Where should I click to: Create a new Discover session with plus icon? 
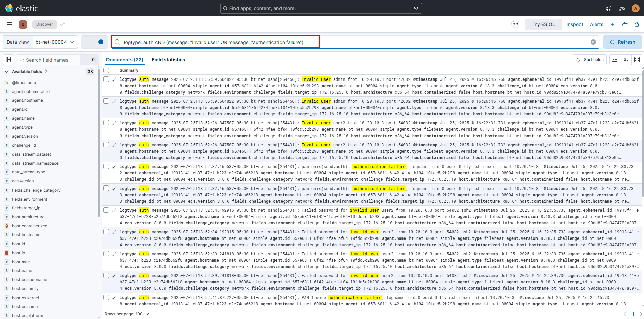[x=613, y=24]
